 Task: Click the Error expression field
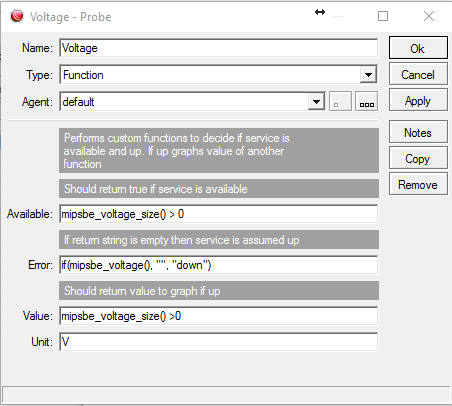coord(219,265)
